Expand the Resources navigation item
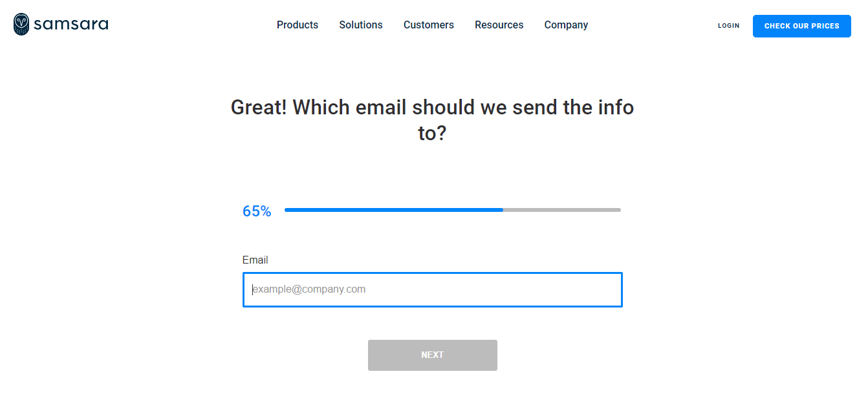 pyautogui.click(x=499, y=25)
